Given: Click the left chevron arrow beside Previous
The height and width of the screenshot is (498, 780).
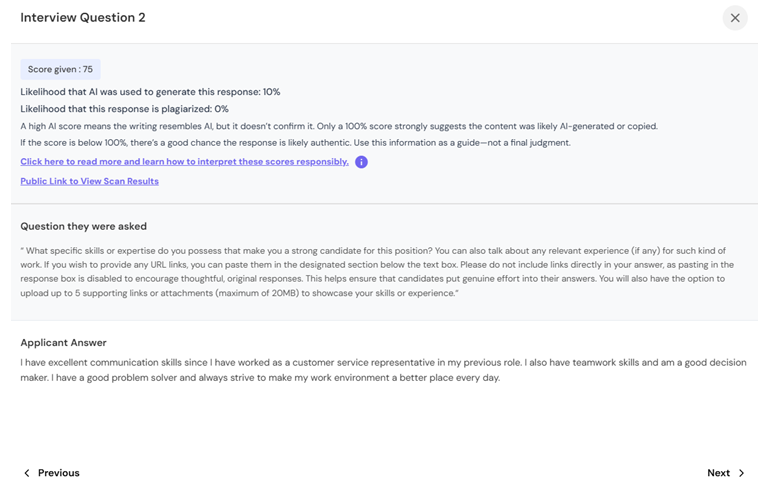Looking at the screenshot, I should point(27,473).
